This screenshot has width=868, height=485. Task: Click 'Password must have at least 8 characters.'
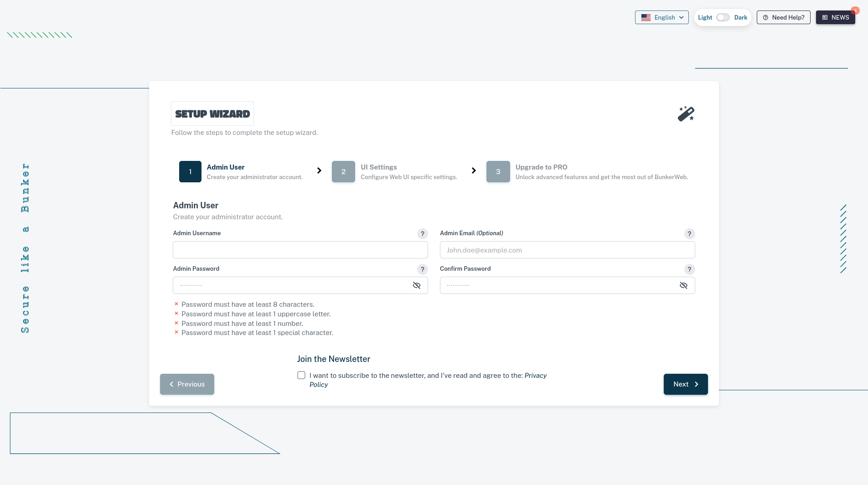click(x=248, y=304)
